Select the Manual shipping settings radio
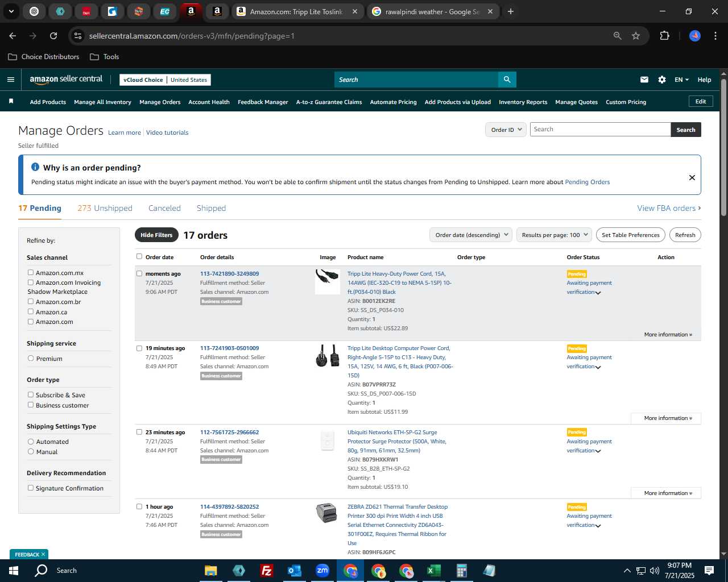The width and height of the screenshot is (728, 582). point(31,451)
